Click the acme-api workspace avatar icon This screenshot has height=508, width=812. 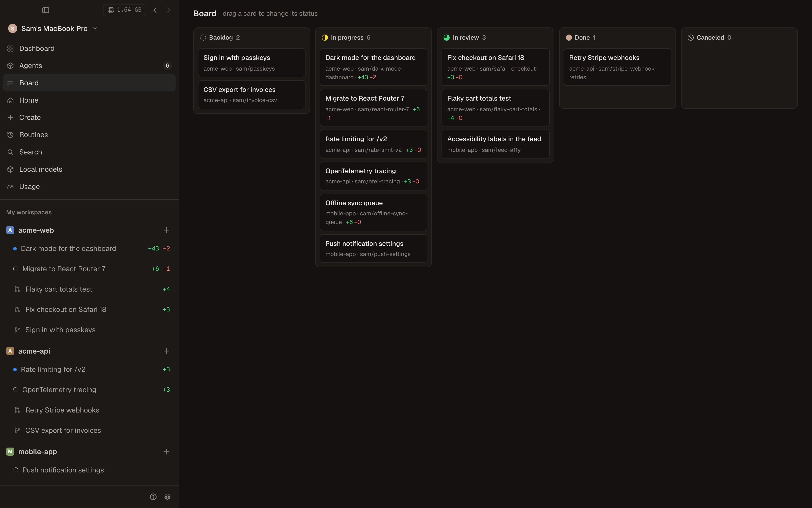[10, 351]
